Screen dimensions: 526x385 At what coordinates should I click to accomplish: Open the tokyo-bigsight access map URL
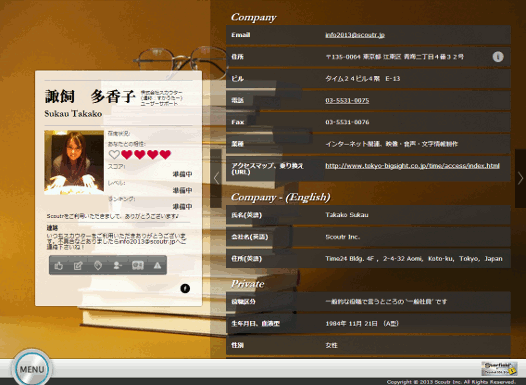pos(412,166)
